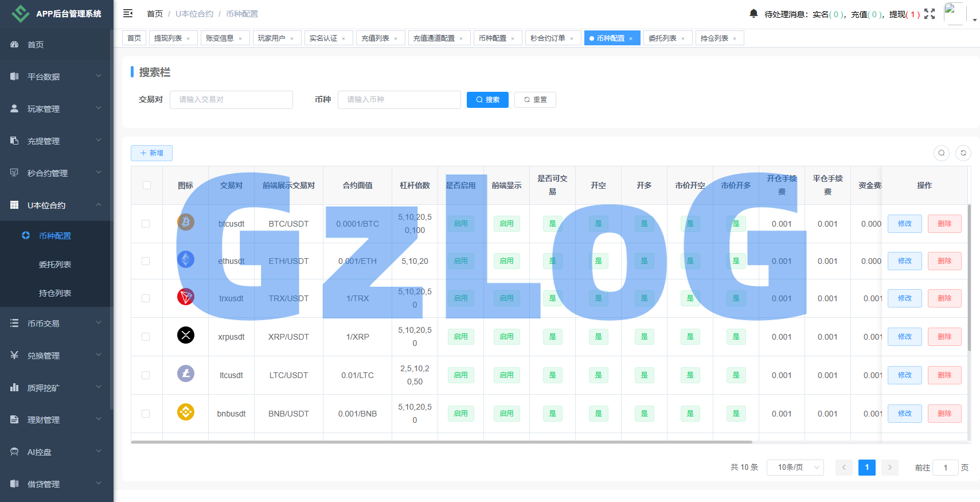The height and width of the screenshot is (502, 980).
Task: Open 持仓列表 in sidebar submenu
Action: pos(55,293)
